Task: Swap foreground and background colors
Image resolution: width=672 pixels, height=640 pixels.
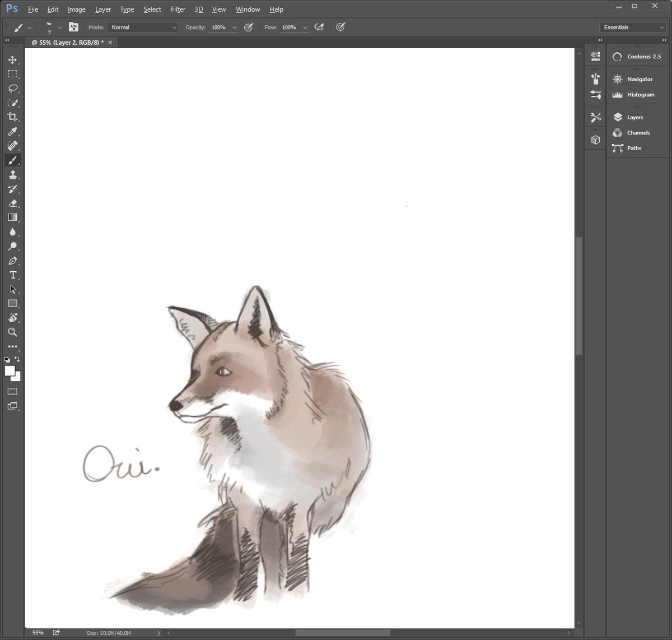Action: pos(17,359)
